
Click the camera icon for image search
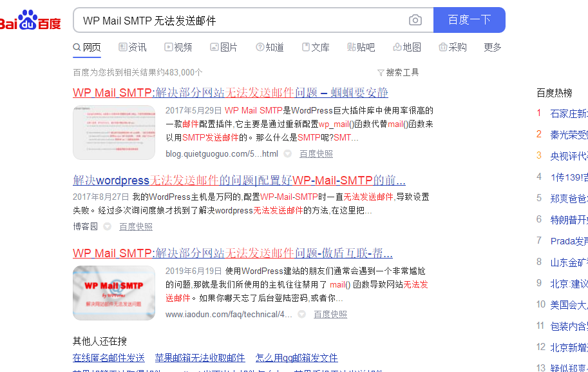[x=415, y=20]
